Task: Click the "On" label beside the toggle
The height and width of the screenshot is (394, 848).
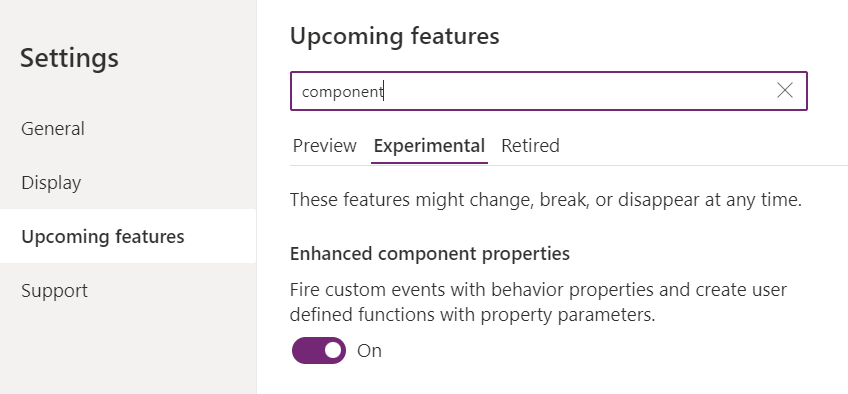Action: pos(369,351)
